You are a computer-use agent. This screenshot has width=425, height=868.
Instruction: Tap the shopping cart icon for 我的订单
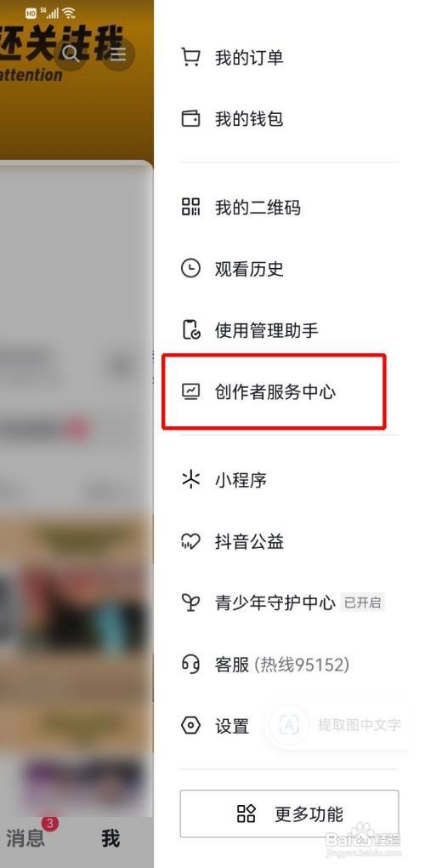point(190,57)
